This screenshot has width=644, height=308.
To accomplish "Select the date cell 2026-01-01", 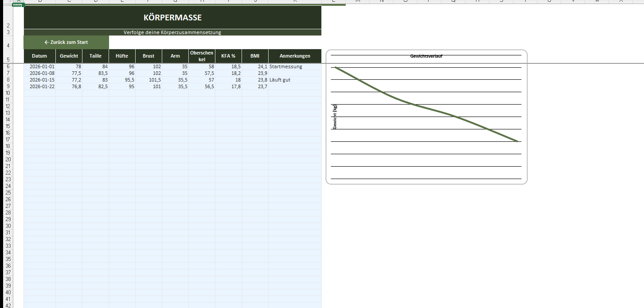I will coord(40,66).
